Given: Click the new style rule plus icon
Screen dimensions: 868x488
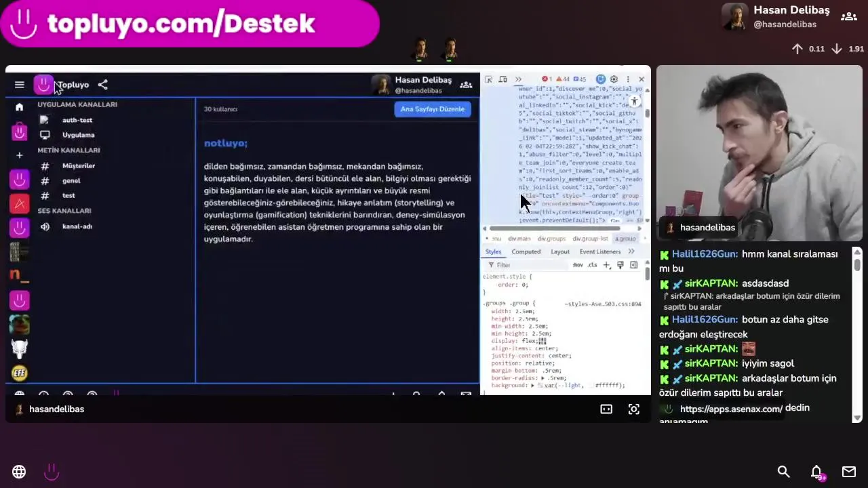Looking at the screenshot, I should [607, 265].
